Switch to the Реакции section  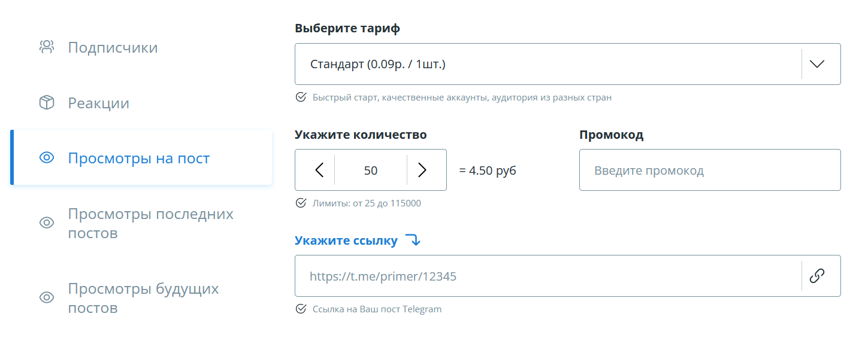[98, 103]
